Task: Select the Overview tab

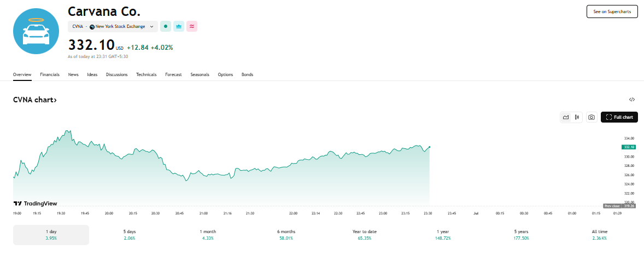Action: [x=22, y=74]
